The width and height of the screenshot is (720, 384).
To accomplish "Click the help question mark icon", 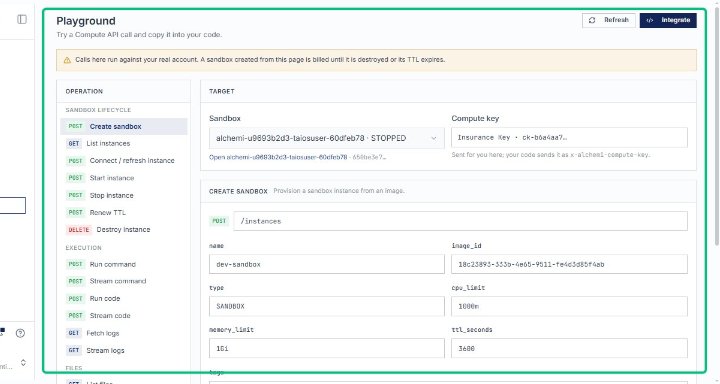I will tap(20, 333).
